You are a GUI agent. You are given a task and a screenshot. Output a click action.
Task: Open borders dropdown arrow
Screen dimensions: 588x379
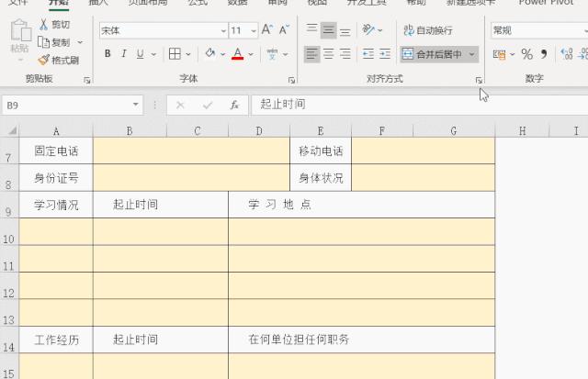pyautogui.click(x=188, y=54)
